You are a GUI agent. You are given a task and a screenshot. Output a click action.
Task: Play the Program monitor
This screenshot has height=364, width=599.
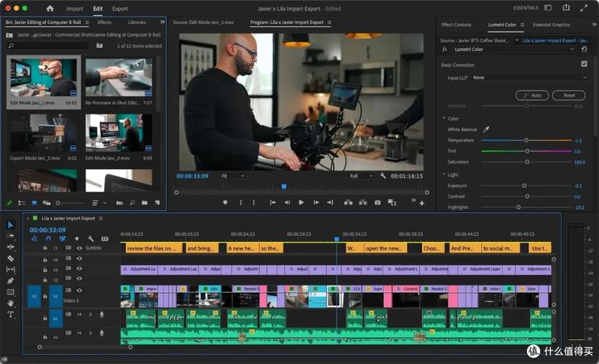tap(301, 202)
